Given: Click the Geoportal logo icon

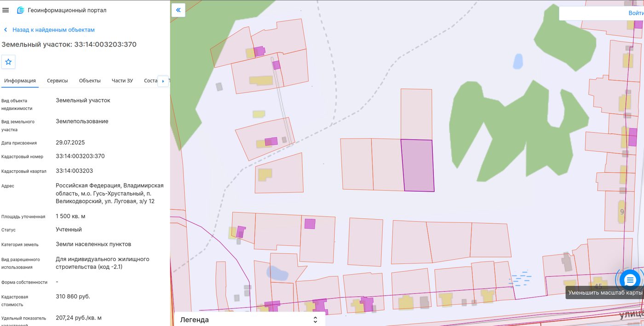Looking at the screenshot, I should coord(20,10).
